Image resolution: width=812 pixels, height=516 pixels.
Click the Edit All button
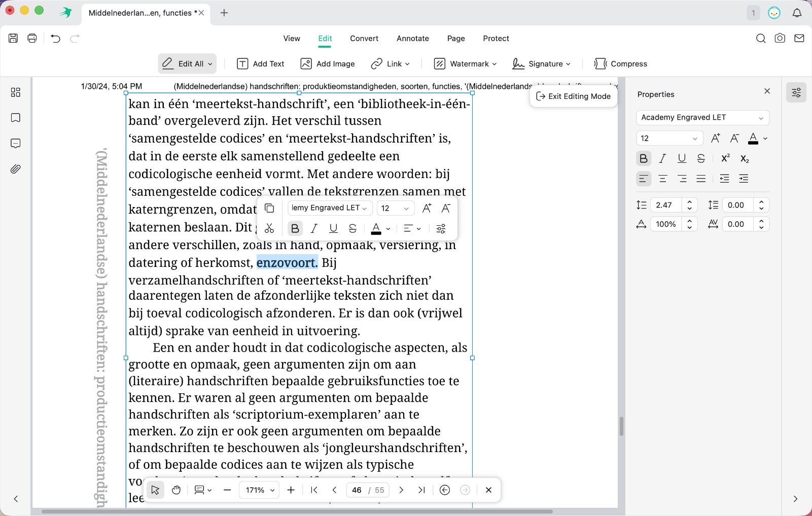pyautogui.click(x=187, y=63)
